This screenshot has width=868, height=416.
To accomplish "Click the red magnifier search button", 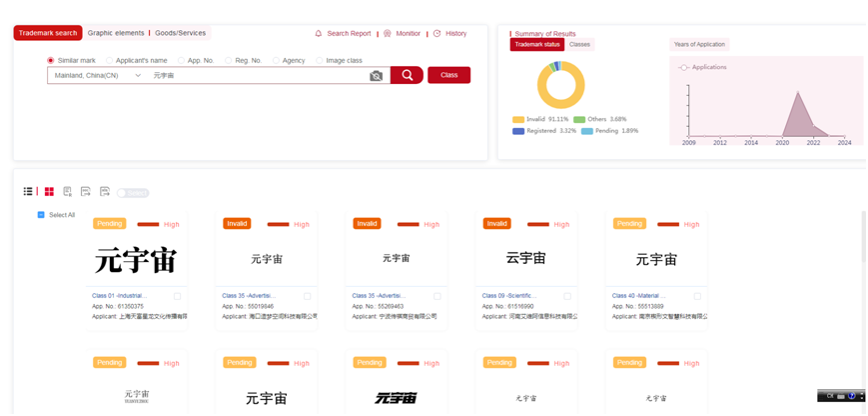I will (x=407, y=75).
